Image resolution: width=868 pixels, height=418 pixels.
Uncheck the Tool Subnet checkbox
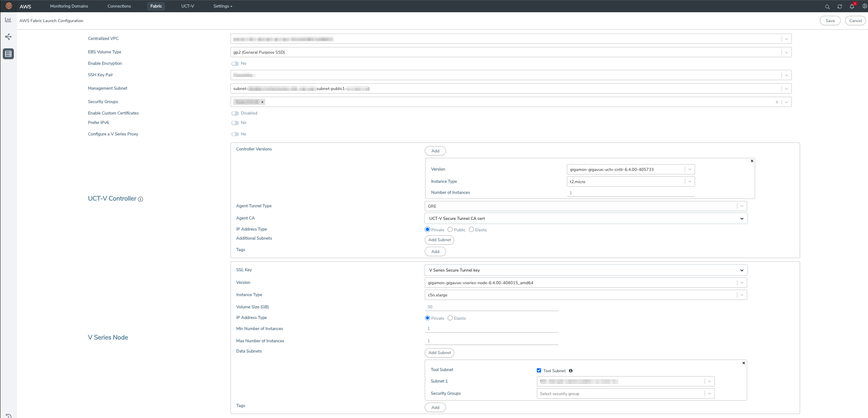click(x=539, y=370)
